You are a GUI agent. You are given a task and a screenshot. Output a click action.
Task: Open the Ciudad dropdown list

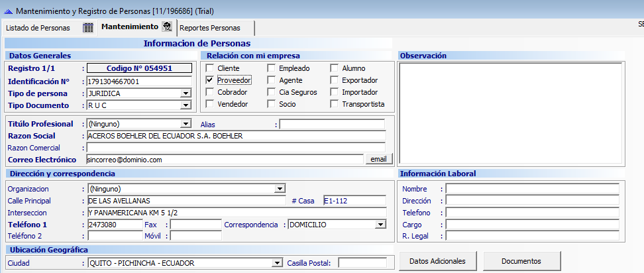[277, 263]
